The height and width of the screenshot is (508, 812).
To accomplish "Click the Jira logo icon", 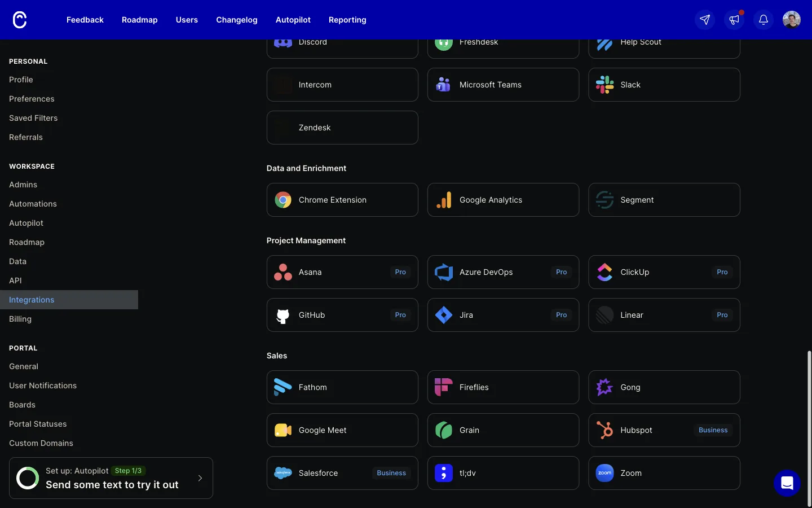I will click(x=444, y=315).
